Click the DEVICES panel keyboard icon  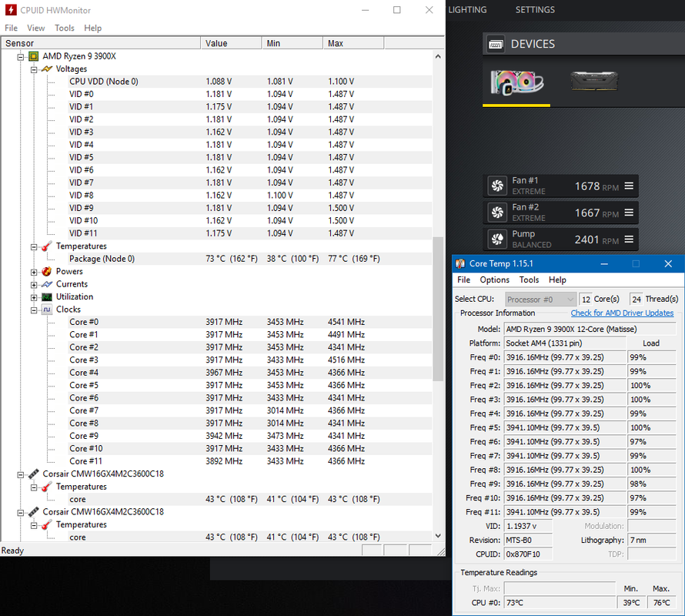point(496,44)
